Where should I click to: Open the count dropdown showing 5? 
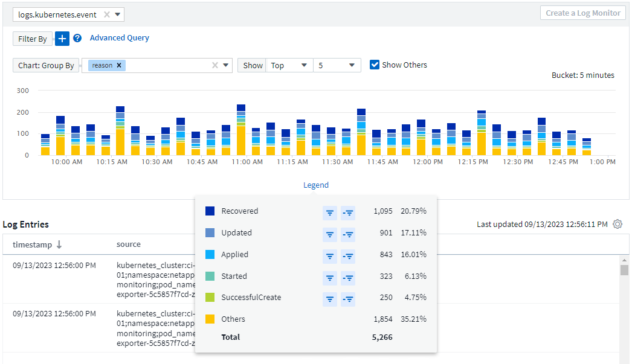(x=337, y=65)
